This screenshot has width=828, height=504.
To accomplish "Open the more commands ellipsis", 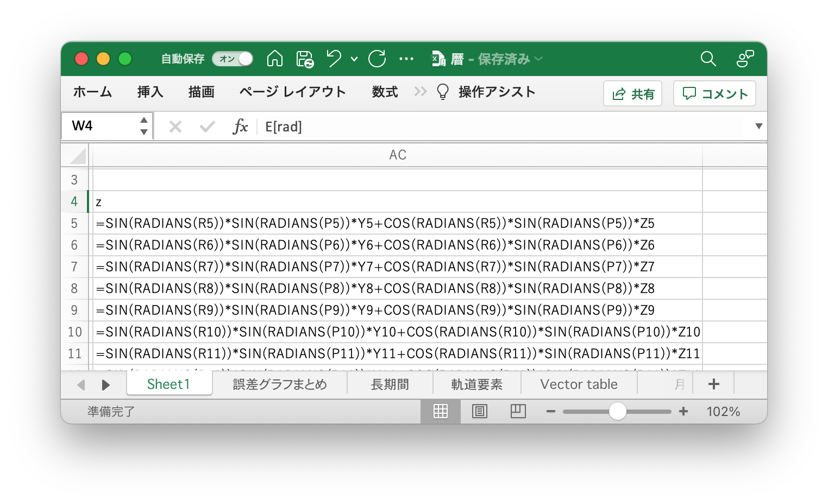I will (x=406, y=59).
